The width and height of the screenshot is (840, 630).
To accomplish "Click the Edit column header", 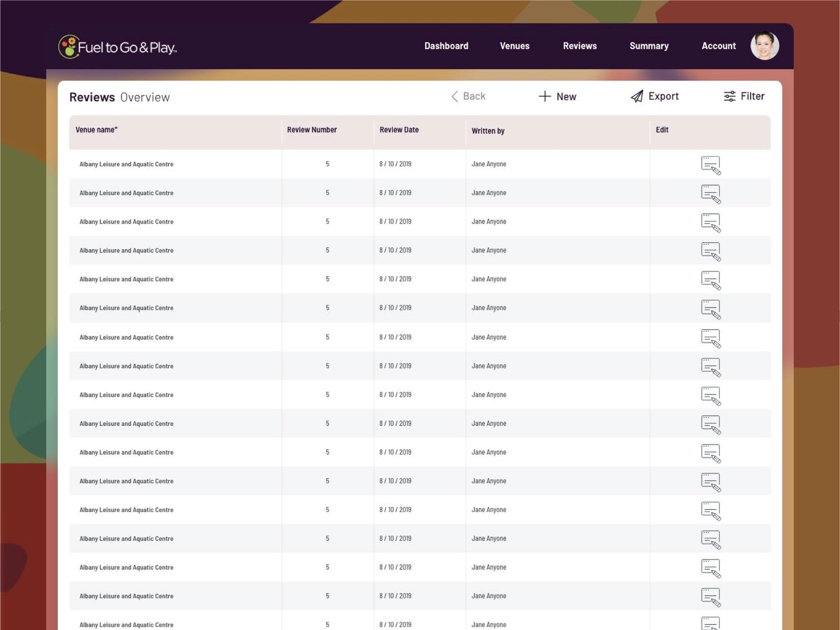I will coord(662,130).
